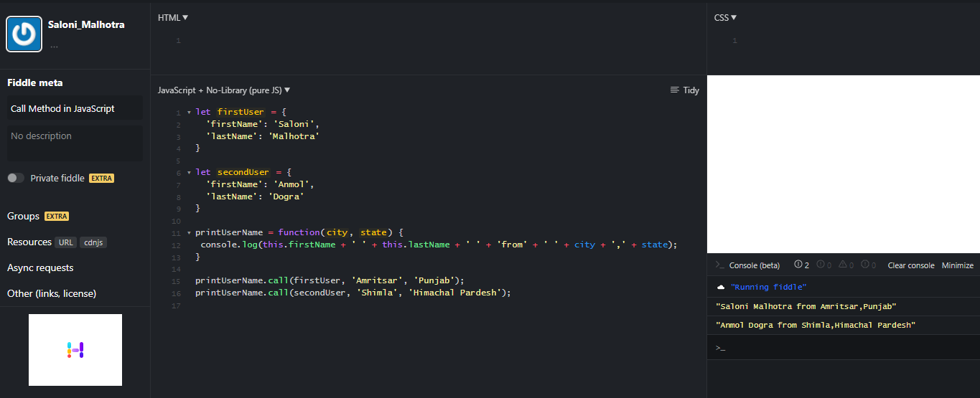Open Other (links, license) section
Screen dimensions: 980x398
[x=52, y=293]
